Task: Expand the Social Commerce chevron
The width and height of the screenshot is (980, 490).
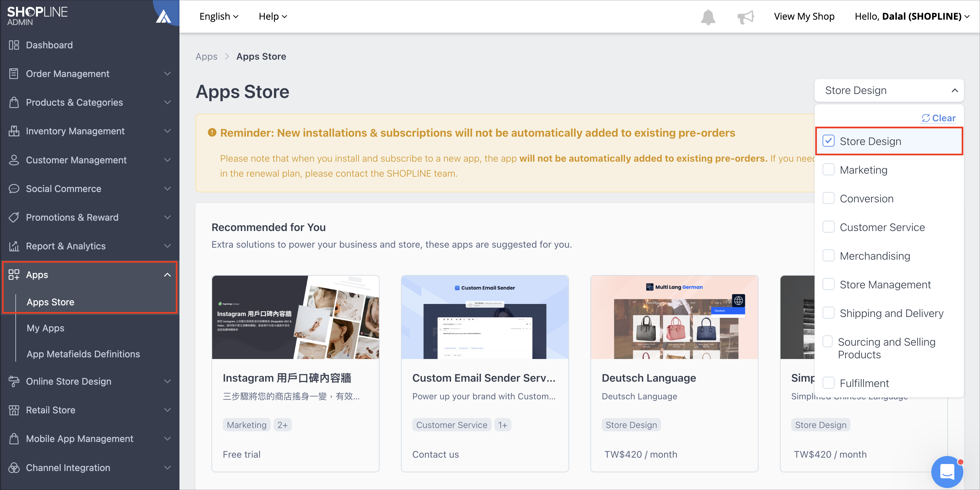Action: tap(167, 189)
